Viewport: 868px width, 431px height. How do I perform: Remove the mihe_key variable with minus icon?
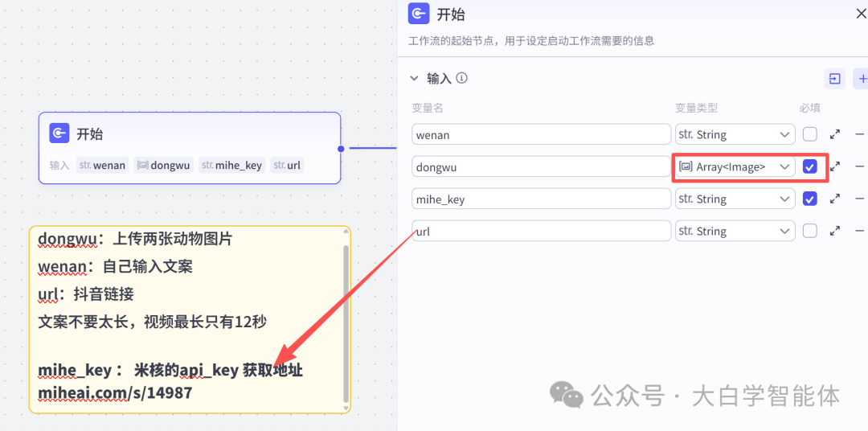pos(860,199)
